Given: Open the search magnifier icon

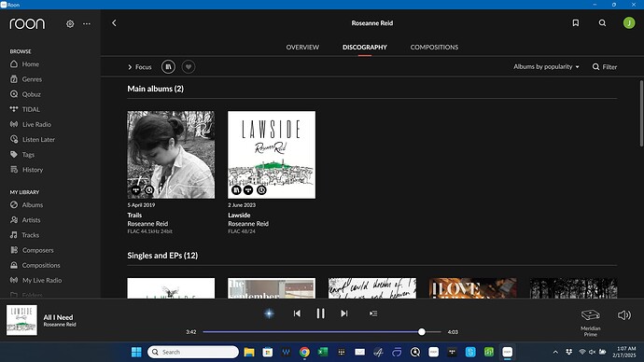Looking at the screenshot, I should coord(602,23).
